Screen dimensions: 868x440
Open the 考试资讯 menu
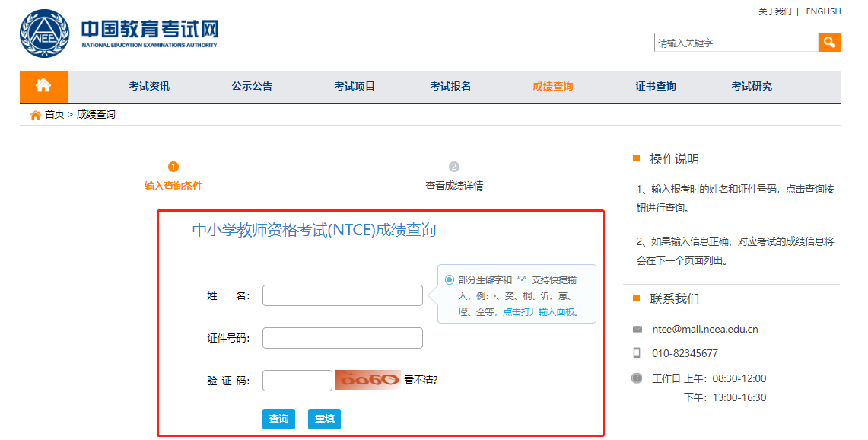click(x=149, y=86)
